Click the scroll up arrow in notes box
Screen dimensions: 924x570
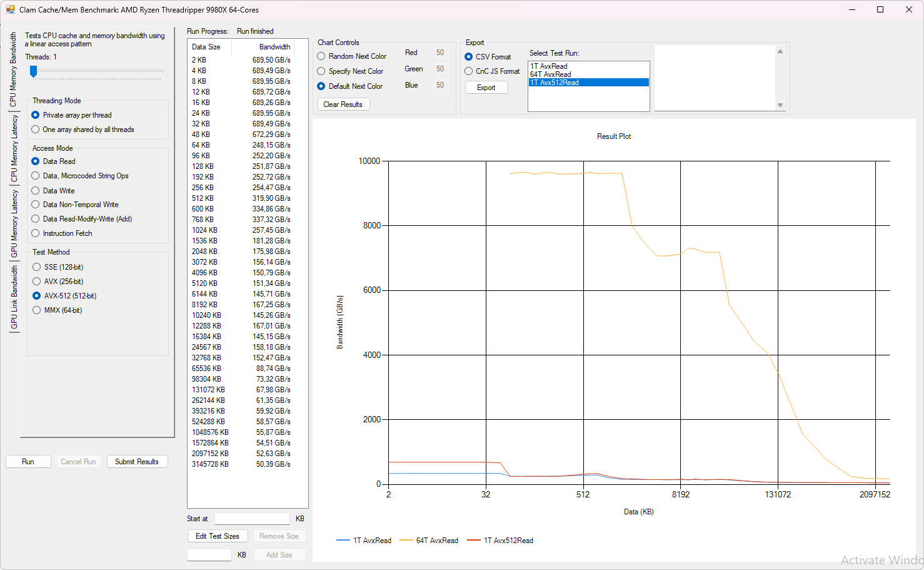tap(780, 51)
